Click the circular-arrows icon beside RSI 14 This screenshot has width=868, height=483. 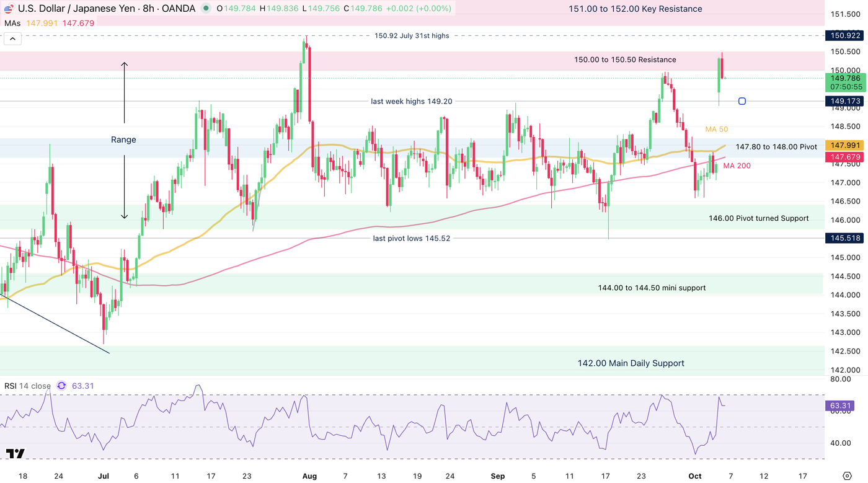[61, 386]
